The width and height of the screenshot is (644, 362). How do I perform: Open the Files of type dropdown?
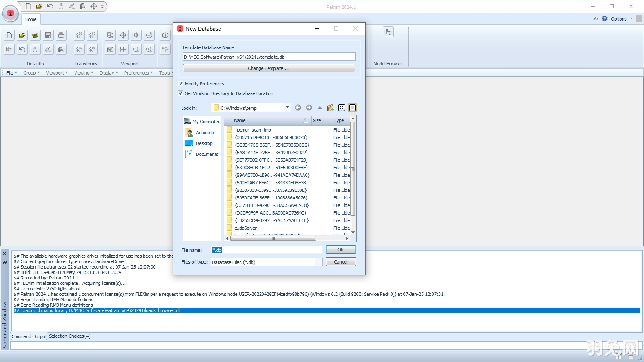[x=319, y=262]
